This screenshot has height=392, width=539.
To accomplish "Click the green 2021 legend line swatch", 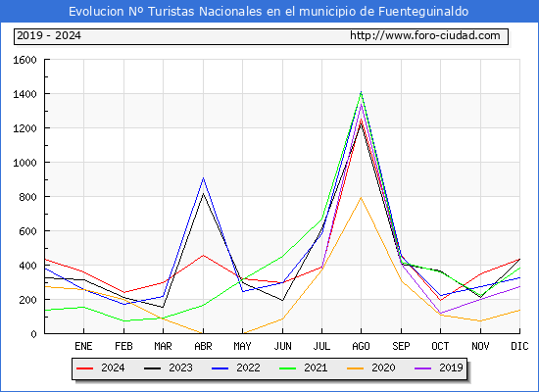I will (x=288, y=368).
